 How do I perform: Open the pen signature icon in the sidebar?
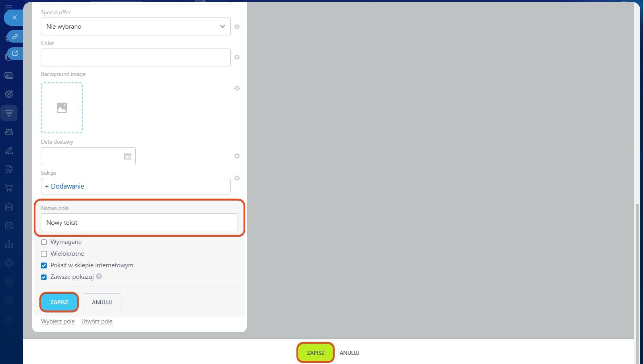pos(9,151)
